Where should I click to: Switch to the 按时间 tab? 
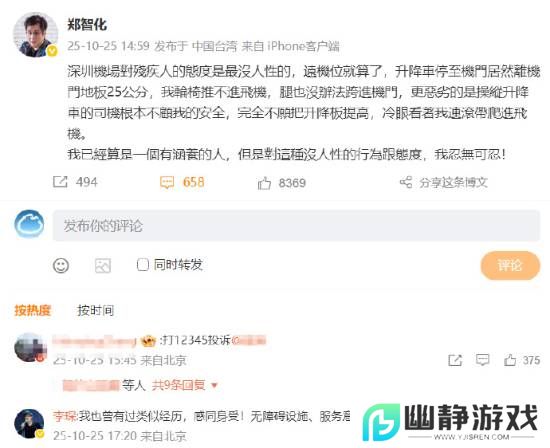coord(95,310)
